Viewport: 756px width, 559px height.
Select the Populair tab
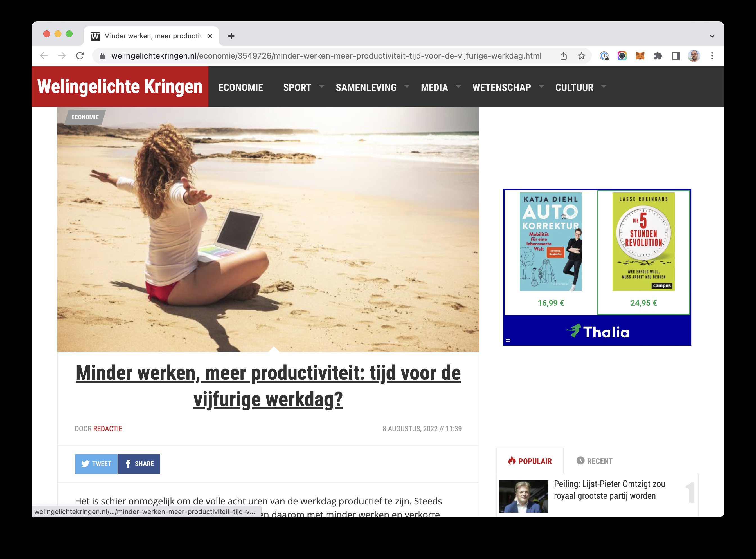coord(530,461)
